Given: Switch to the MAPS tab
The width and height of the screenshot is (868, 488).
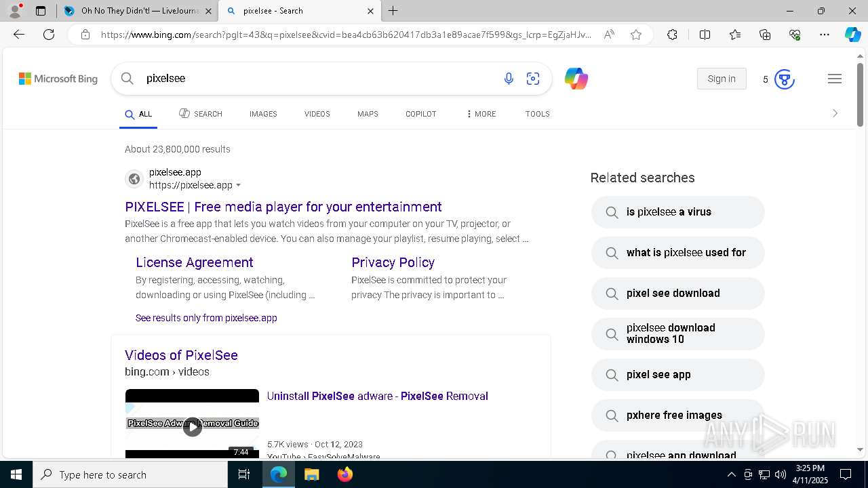Looking at the screenshot, I should 368,114.
